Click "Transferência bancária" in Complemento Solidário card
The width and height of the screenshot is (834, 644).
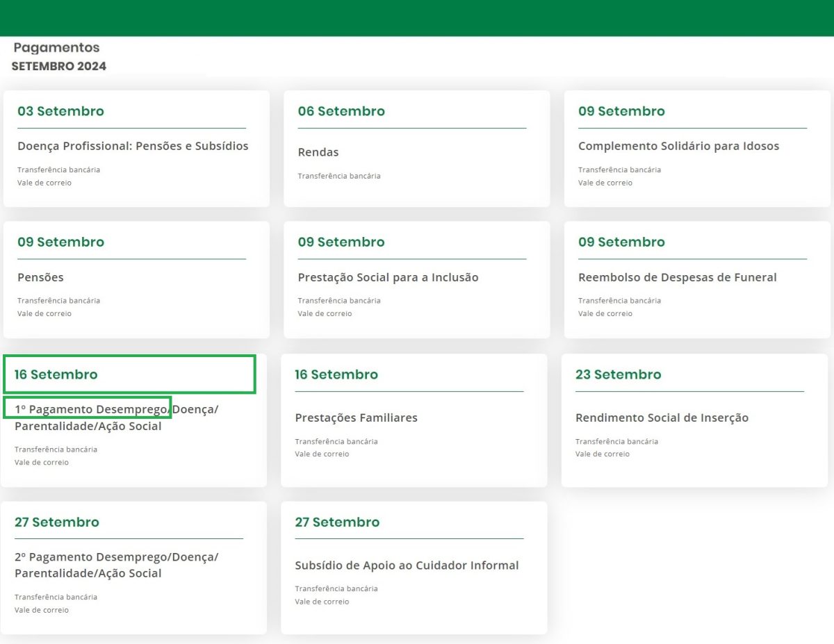(619, 170)
